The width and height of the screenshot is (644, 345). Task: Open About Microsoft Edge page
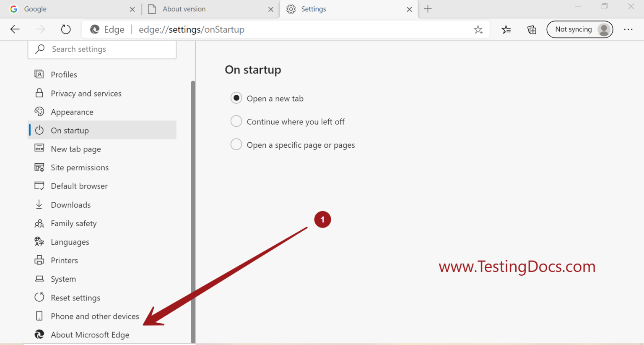(90, 335)
